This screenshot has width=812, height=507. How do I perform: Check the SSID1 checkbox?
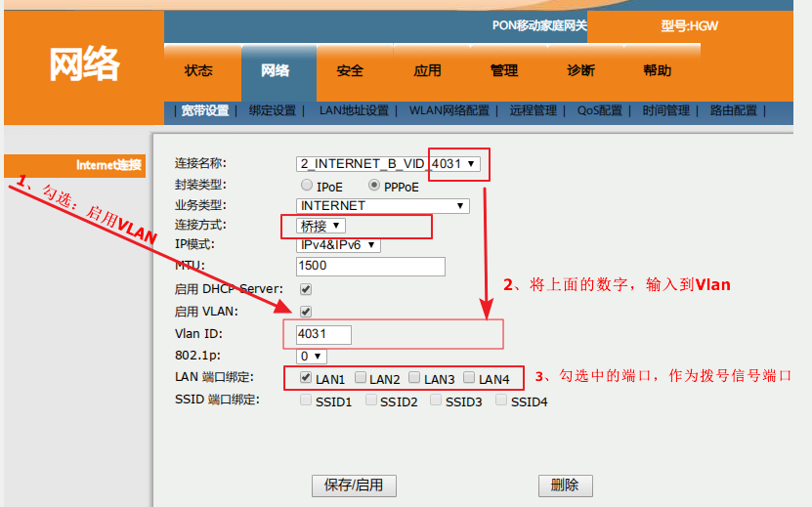[x=306, y=400]
